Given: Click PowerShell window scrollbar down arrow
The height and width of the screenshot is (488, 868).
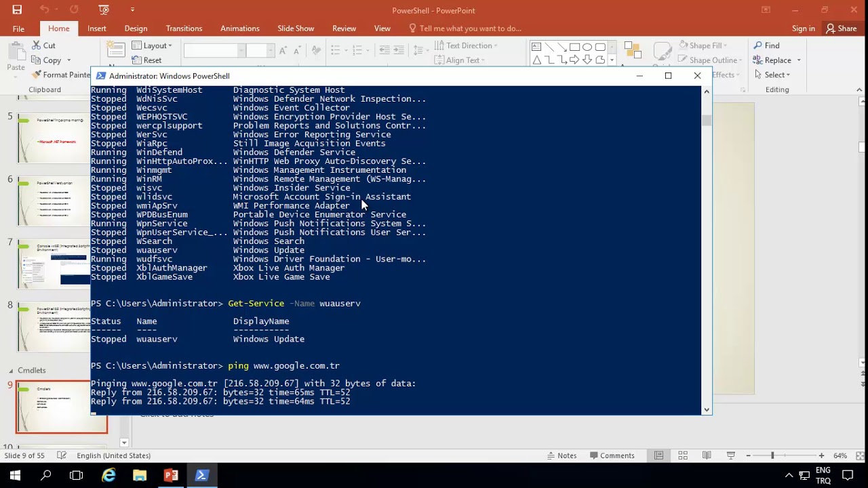Looking at the screenshot, I should pos(706,409).
